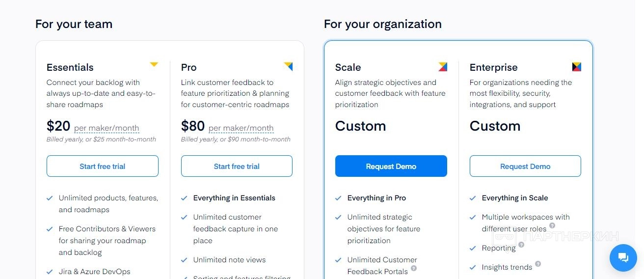644x279 pixels.
Task: Click checkmark beside Everything in Pro
Action: point(338,198)
